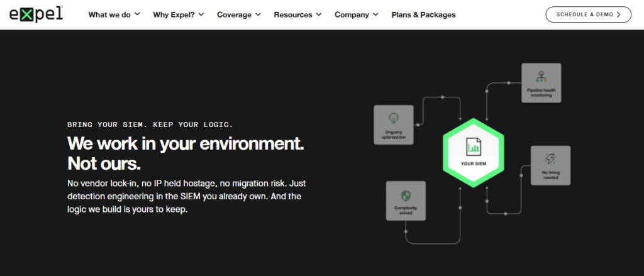This screenshot has width=644, height=276.
Task: Open the What we do menu
Action: coord(114,14)
